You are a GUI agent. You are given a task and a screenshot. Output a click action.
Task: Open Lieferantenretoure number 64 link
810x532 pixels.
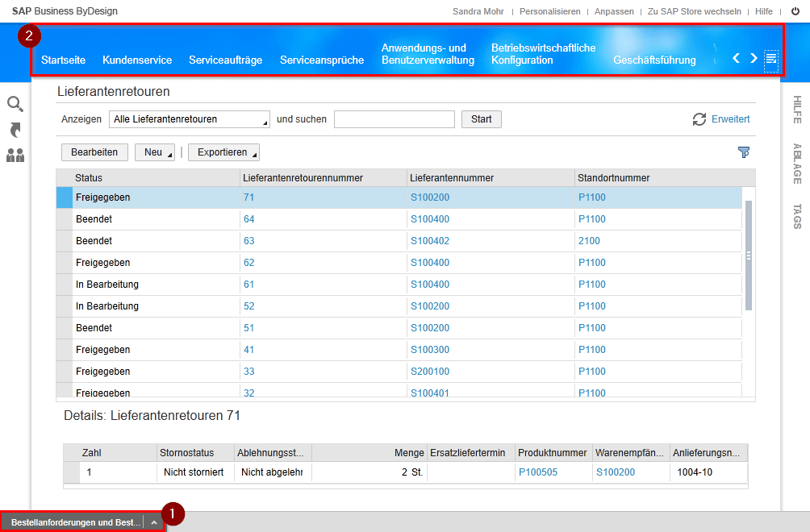click(249, 218)
